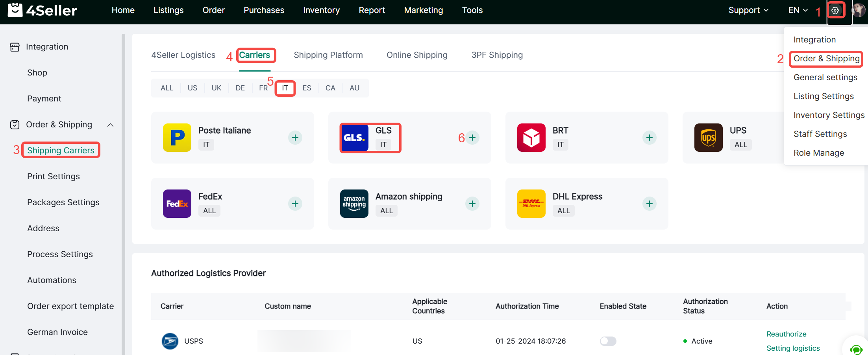868x355 pixels.
Task: Toggle USPS enabled state switch
Action: (x=608, y=341)
